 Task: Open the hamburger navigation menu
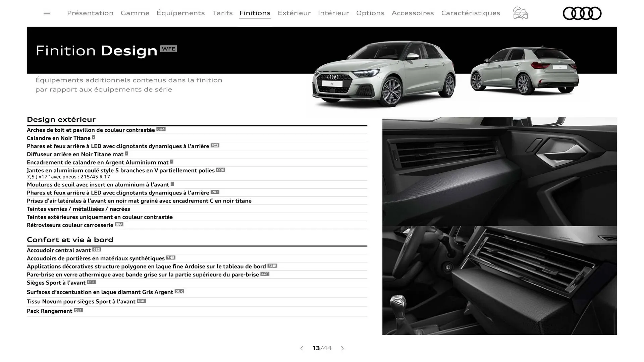click(x=47, y=13)
